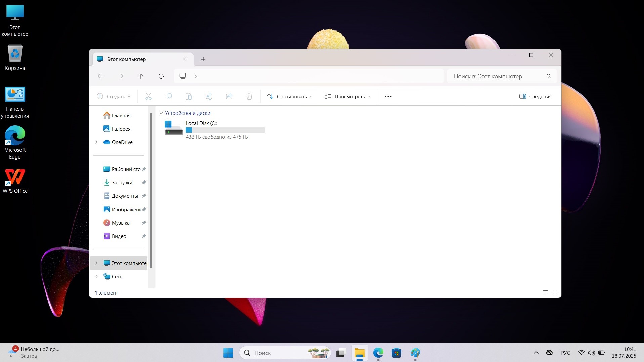Add a new File Explorer tab
Viewport: 644px width, 362px height.
203,59
